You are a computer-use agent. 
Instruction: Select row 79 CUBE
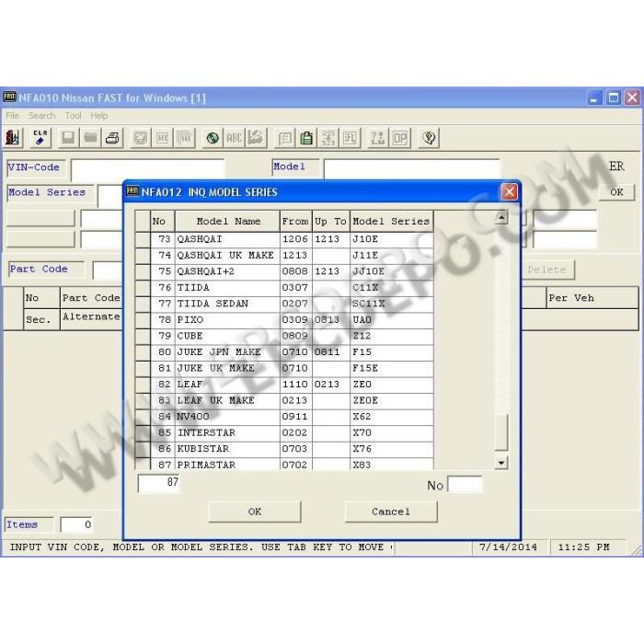[284, 336]
